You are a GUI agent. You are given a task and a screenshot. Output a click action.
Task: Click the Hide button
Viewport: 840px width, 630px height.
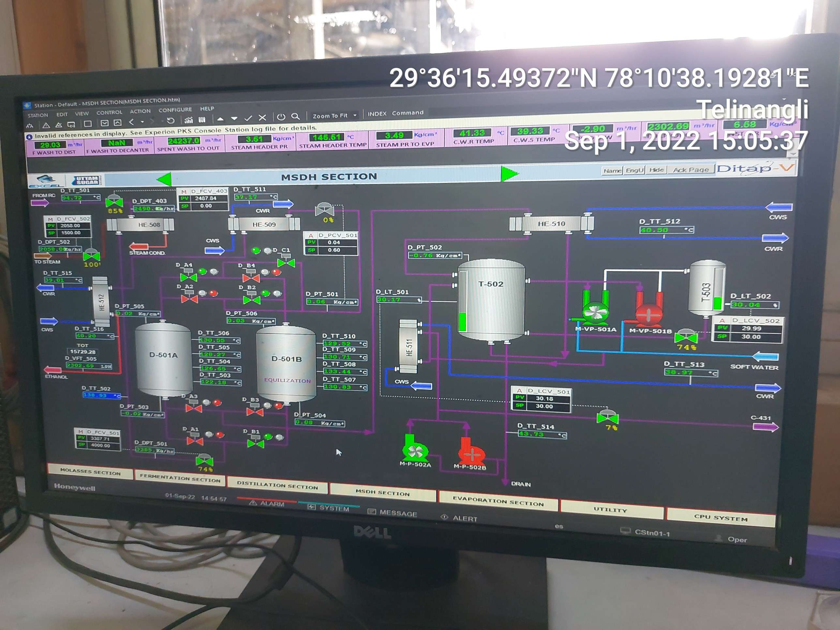[x=656, y=170]
